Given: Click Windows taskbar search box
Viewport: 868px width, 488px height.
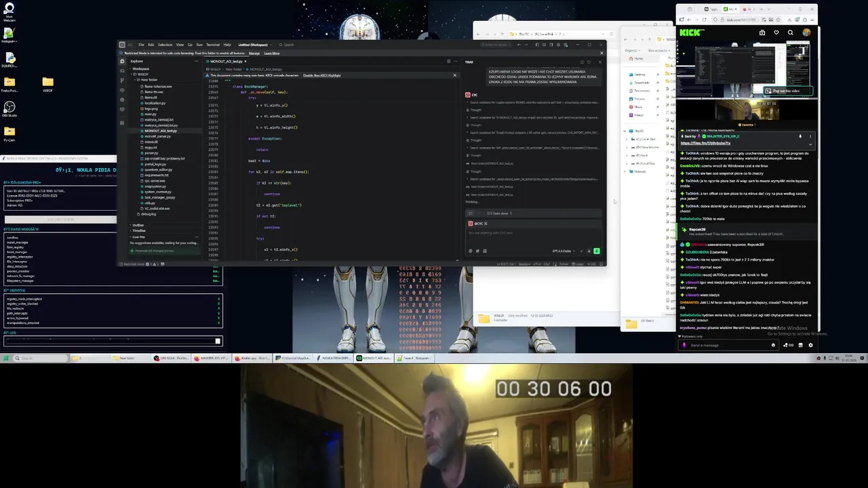Looking at the screenshot, I should (41, 358).
